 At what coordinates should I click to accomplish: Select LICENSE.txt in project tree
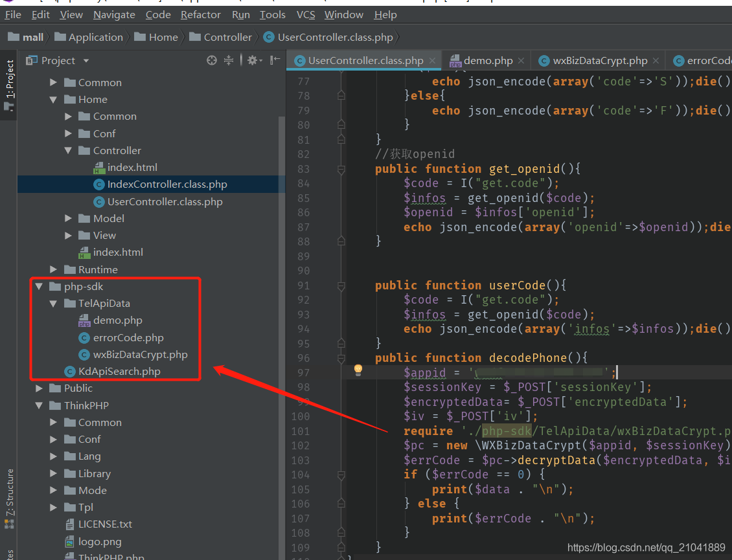(x=98, y=524)
